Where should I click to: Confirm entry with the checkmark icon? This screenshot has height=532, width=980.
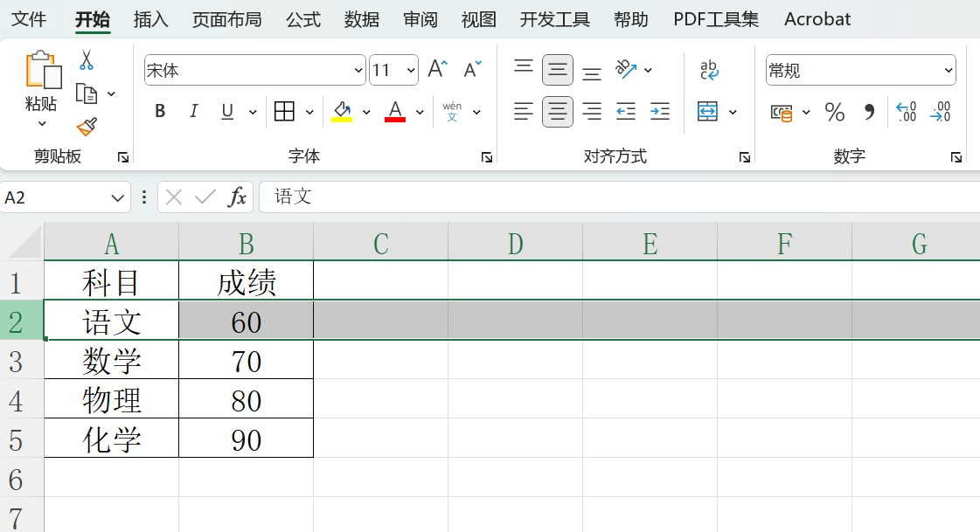click(x=205, y=197)
